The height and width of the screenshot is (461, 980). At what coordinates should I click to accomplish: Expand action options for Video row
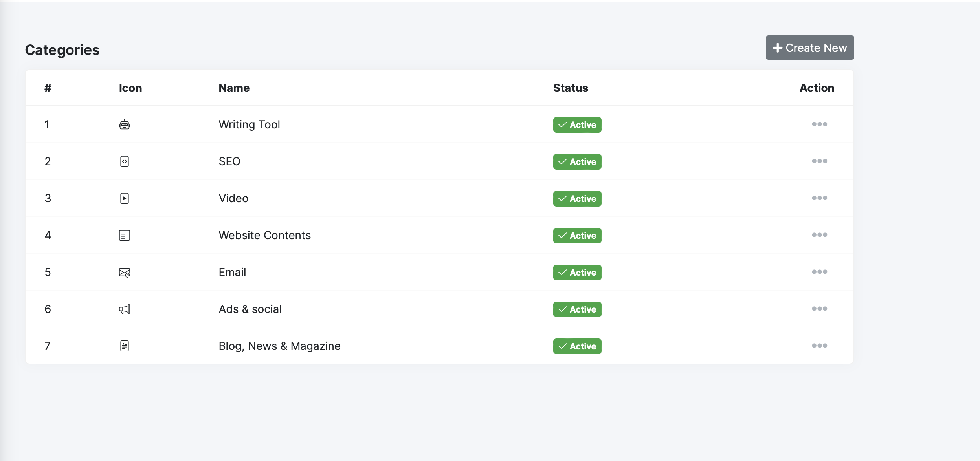(x=819, y=198)
